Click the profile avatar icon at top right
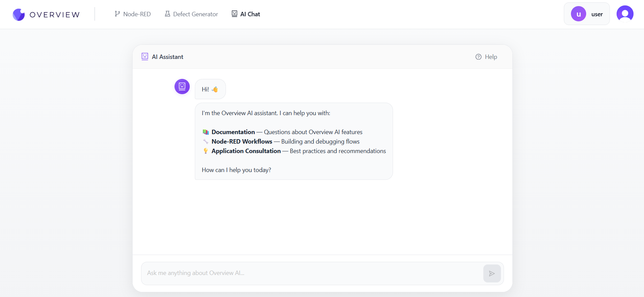644x297 pixels. point(625,14)
